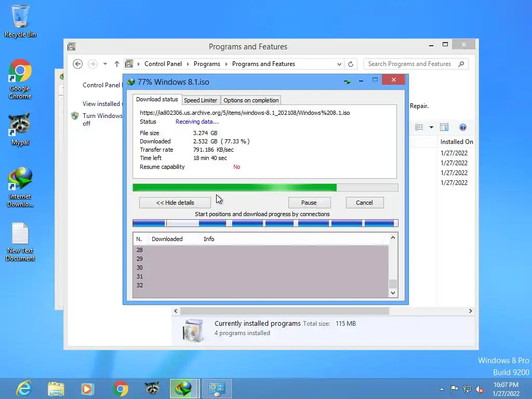Open the view options dropdown arrow
This screenshot has height=399, width=532.
[x=432, y=128]
